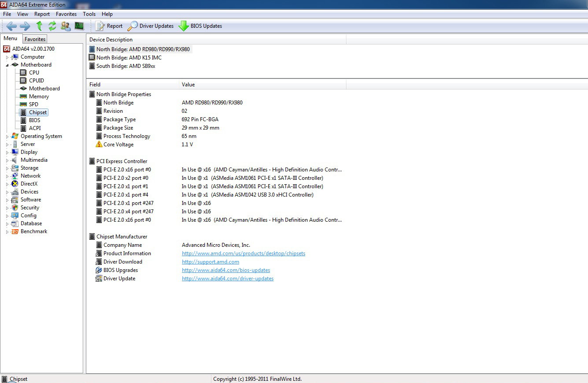Expand the Computer tree node
588x383 pixels.
(7, 57)
